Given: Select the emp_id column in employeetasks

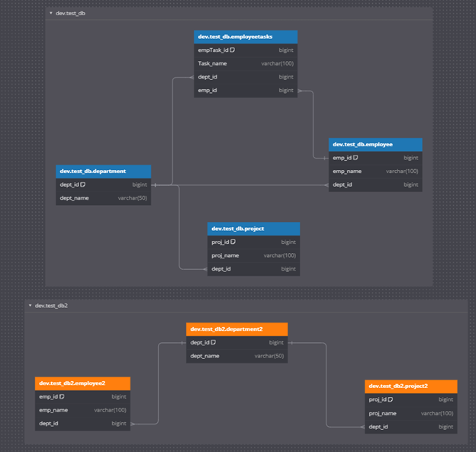Looking at the screenshot, I should [246, 91].
